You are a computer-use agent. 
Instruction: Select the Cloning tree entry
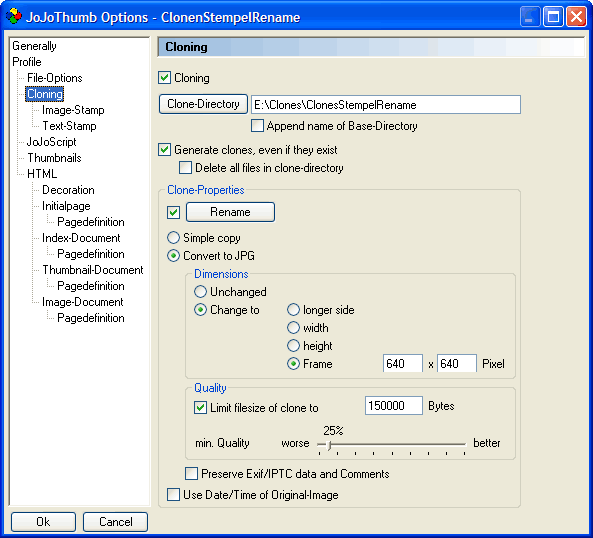(45, 94)
